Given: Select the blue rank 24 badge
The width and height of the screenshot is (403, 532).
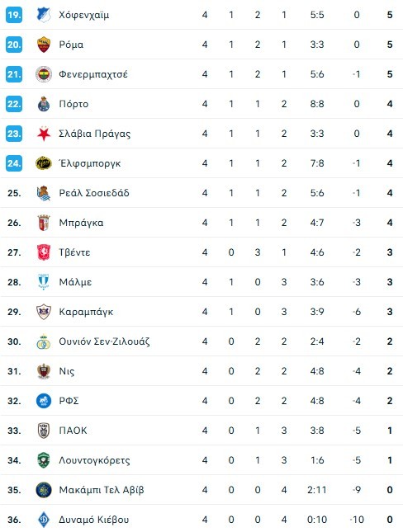Looking at the screenshot, I should click(14, 163).
